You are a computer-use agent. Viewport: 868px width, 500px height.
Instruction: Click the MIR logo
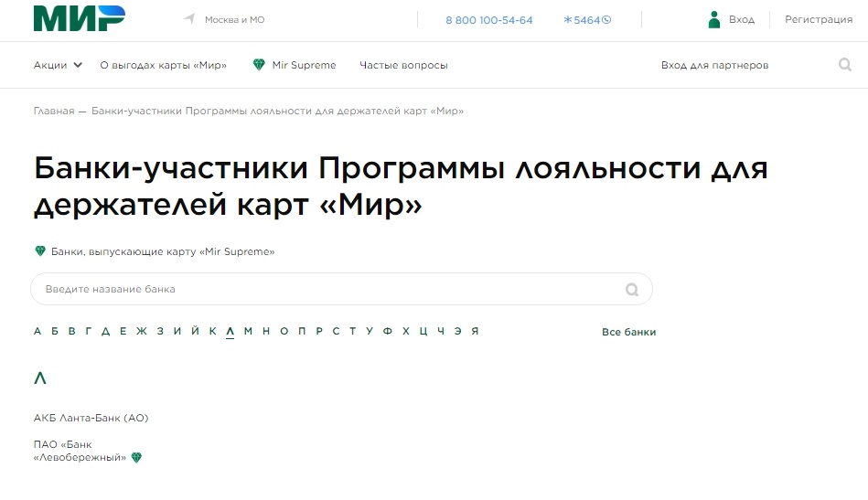pyautogui.click(x=80, y=18)
